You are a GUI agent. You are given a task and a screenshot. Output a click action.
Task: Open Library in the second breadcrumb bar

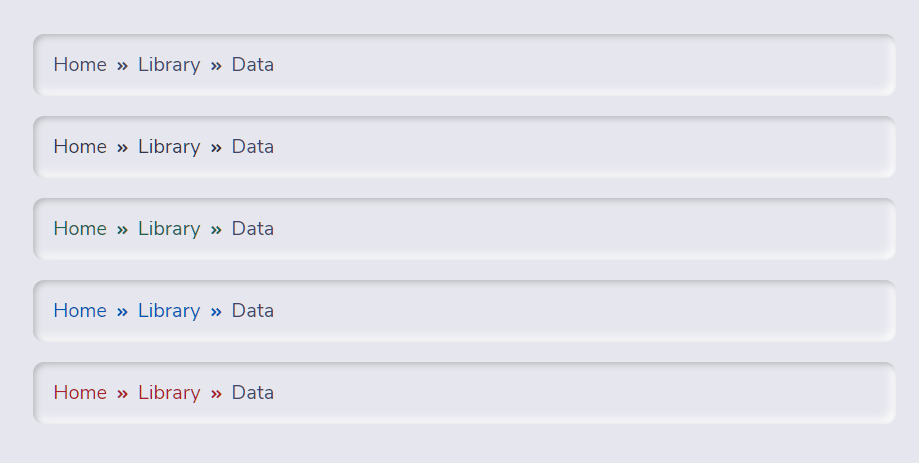[x=169, y=147]
